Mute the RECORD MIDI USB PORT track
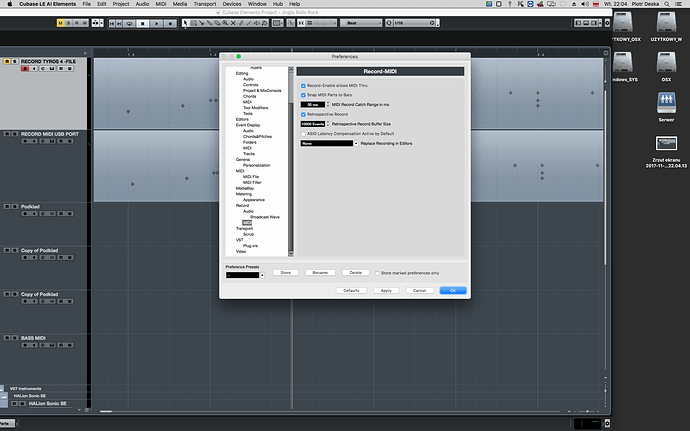690x431 pixels. tap(7, 134)
